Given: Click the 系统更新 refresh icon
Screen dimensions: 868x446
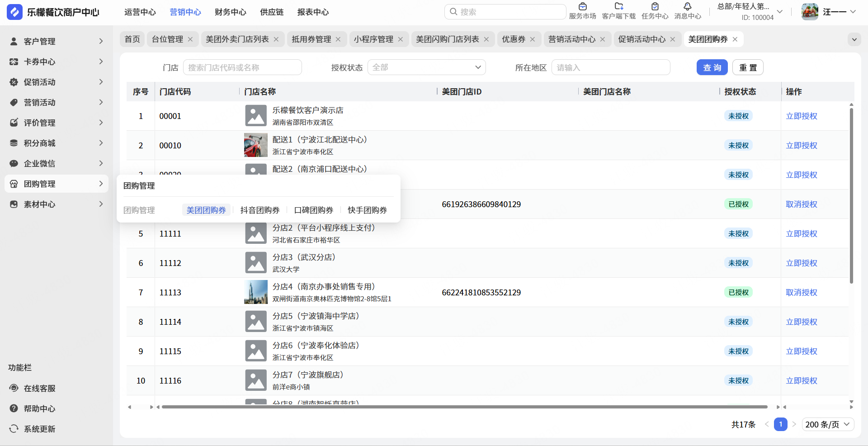Looking at the screenshot, I should coord(14,429).
